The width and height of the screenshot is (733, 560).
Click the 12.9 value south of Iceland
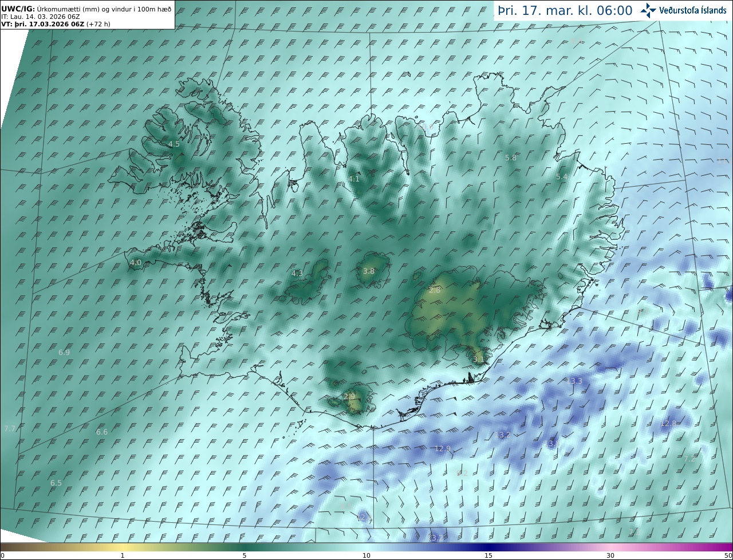coord(443,448)
